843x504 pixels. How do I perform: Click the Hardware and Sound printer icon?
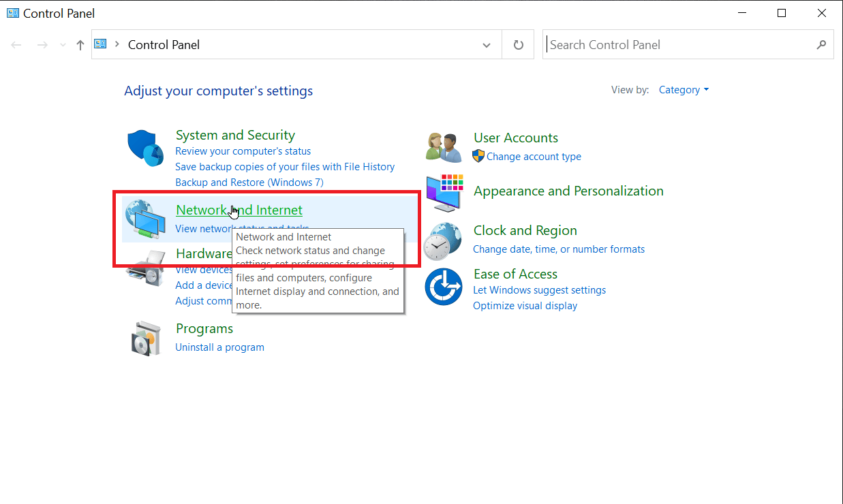[x=145, y=268]
